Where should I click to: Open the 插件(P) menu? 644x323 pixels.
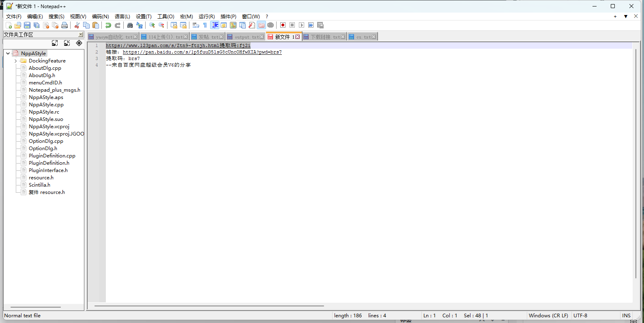pos(228,17)
